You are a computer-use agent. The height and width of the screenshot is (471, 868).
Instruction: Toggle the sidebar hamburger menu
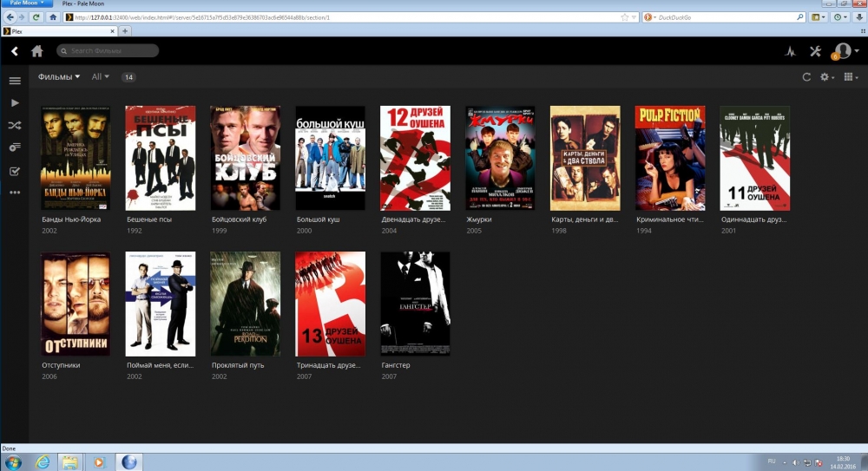click(15, 81)
